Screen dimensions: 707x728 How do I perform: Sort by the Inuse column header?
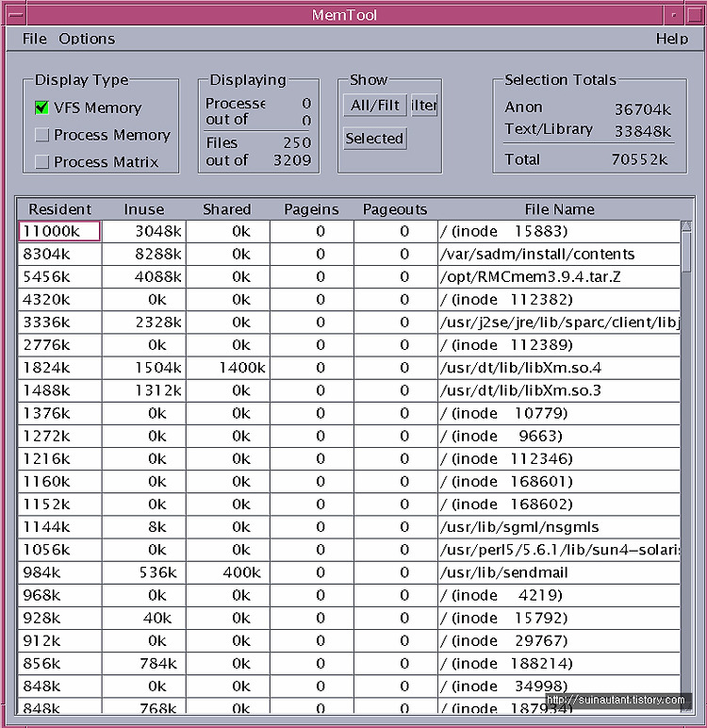144,209
